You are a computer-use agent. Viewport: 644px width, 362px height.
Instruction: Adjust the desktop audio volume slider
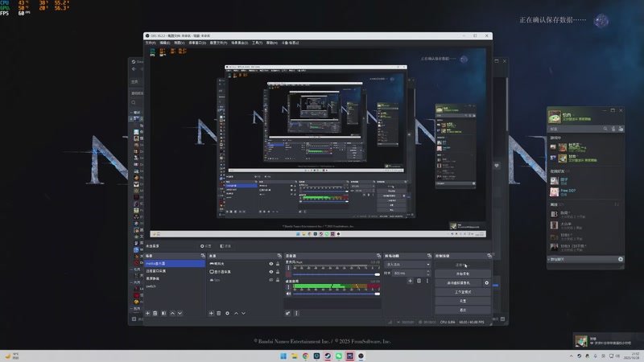(x=336, y=294)
